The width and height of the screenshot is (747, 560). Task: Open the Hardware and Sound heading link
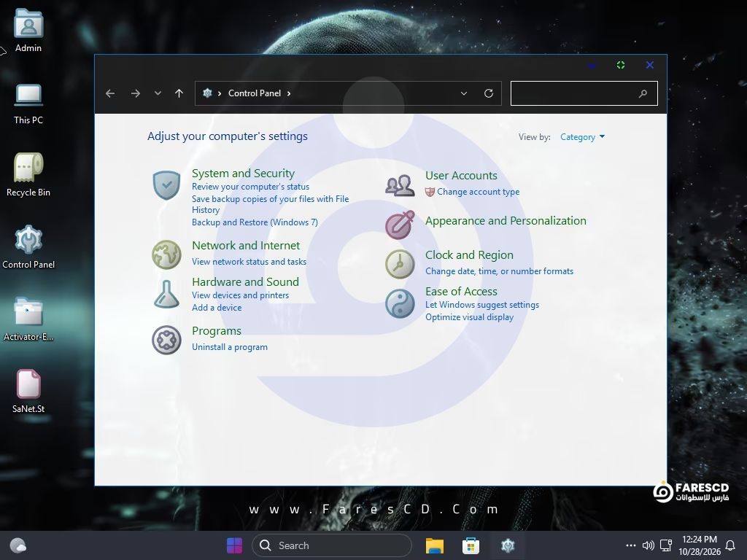click(245, 282)
